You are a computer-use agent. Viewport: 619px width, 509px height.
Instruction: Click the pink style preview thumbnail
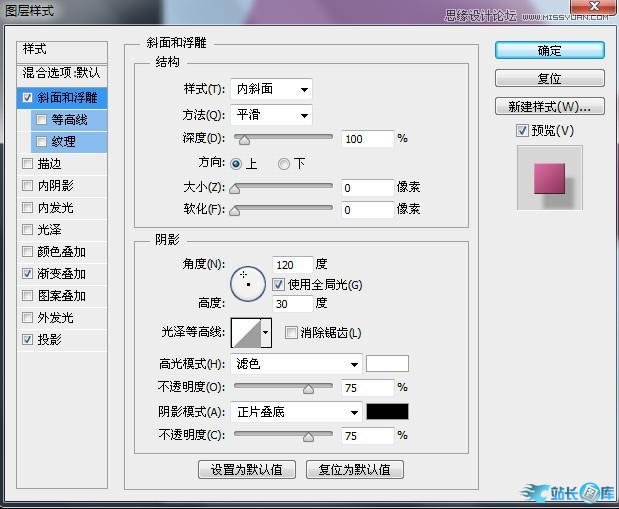pos(549,177)
